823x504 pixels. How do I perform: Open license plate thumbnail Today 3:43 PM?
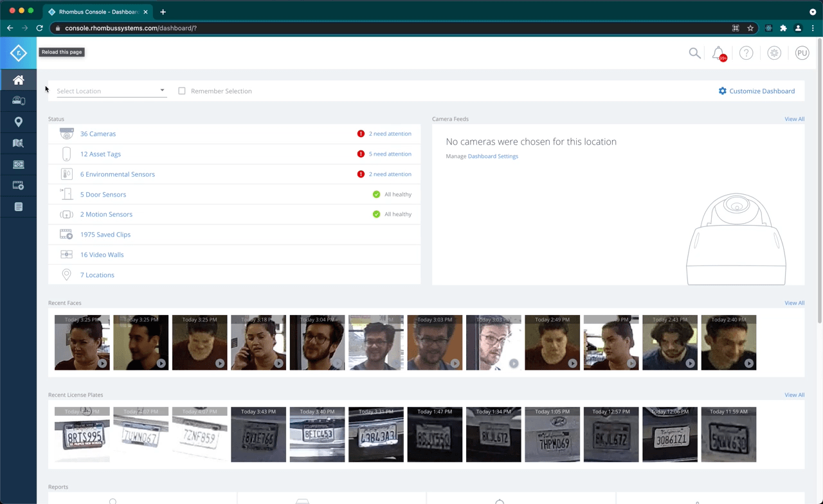coord(258,435)
